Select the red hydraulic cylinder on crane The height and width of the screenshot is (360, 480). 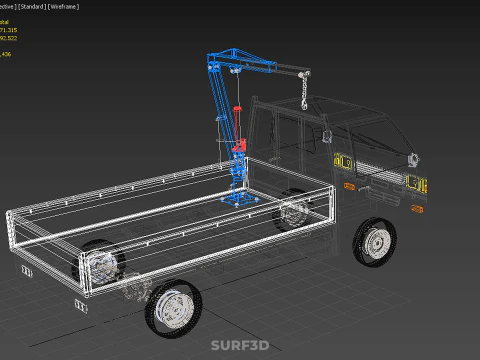tap(238, 129)
